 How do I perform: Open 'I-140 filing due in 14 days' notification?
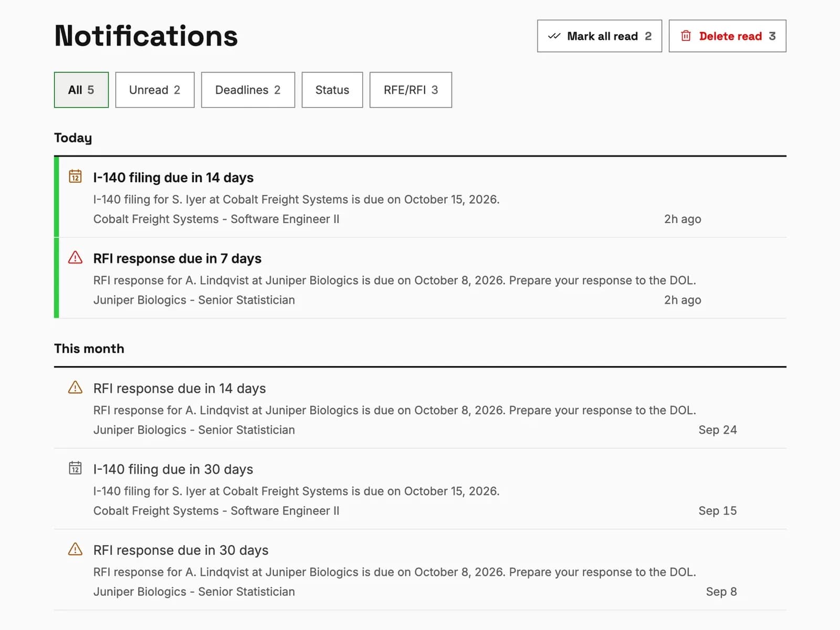(420, 197)
